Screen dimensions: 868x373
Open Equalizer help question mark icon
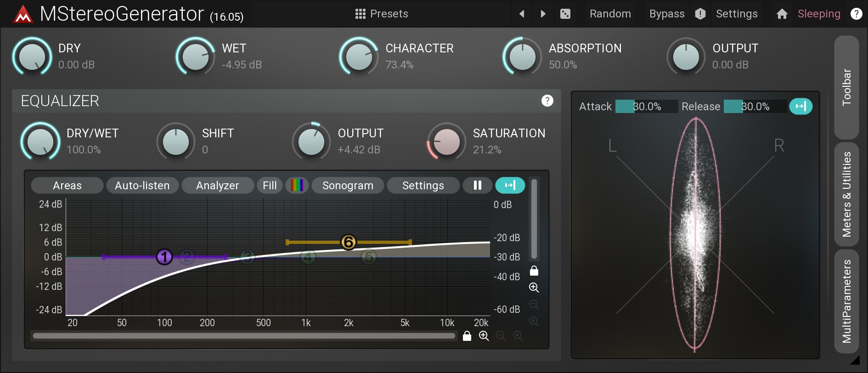(x=547, y=101)
